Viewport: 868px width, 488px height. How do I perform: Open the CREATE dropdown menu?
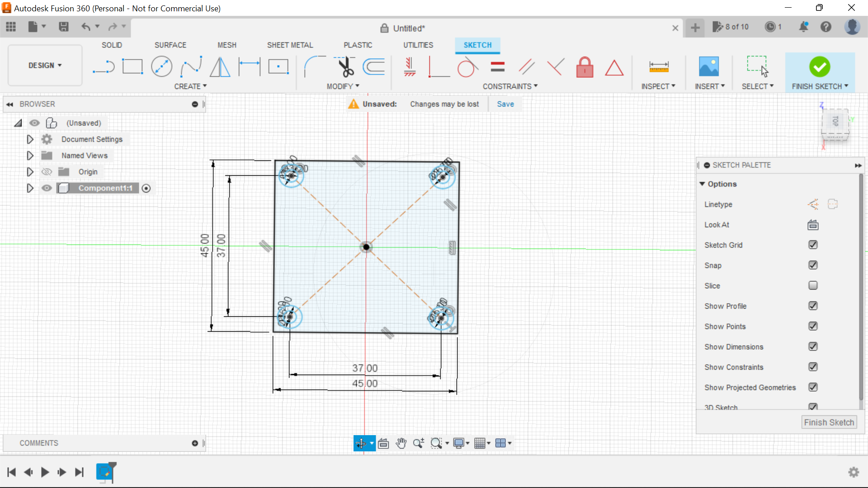coord(190,86)
